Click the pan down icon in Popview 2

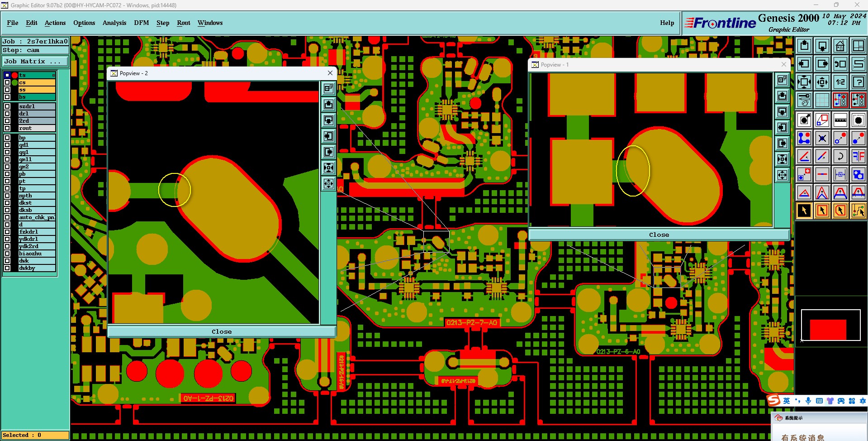tap(329, 120)
